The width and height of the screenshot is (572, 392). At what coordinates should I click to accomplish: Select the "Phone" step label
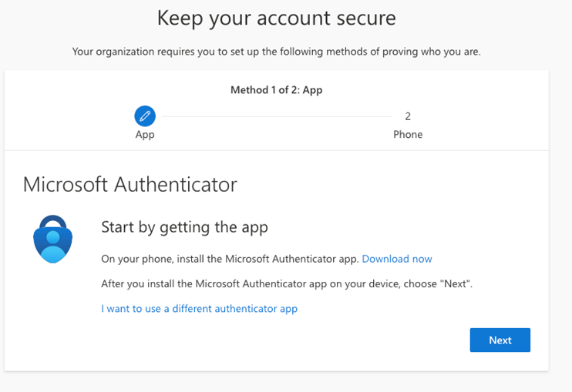[408, 135]
